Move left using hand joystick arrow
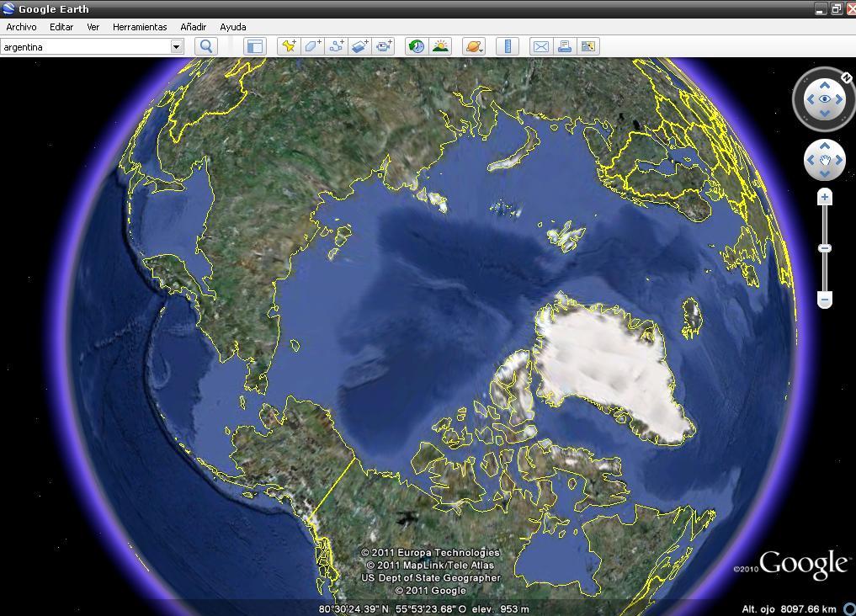Viewport: 856px width, 616px height. click(x=811, y=160)
